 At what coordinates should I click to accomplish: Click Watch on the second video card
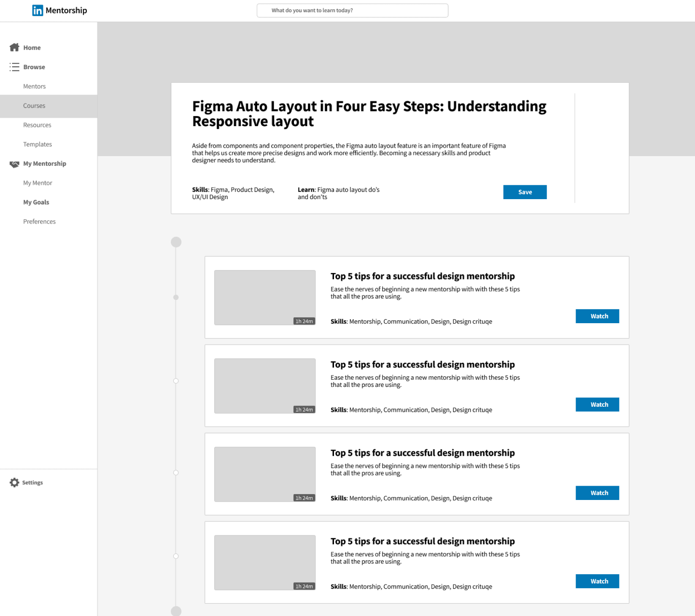tap(598, 405)
